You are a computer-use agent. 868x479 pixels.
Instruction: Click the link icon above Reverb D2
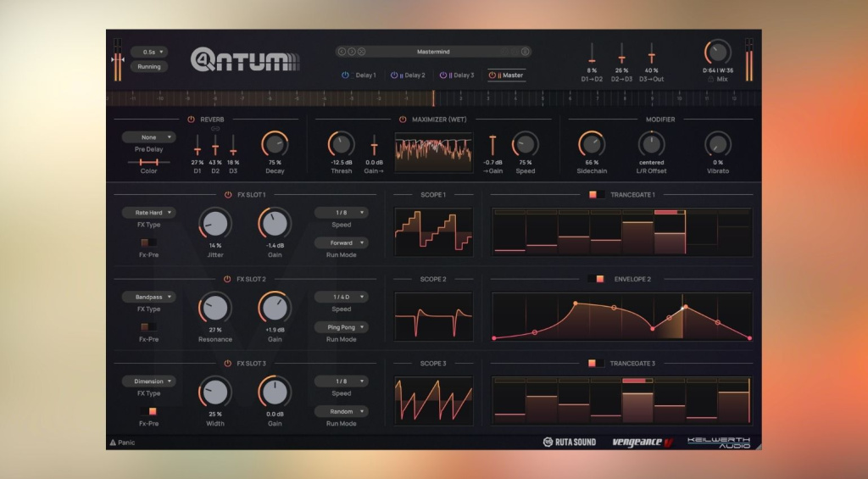(x=215, y=129)
